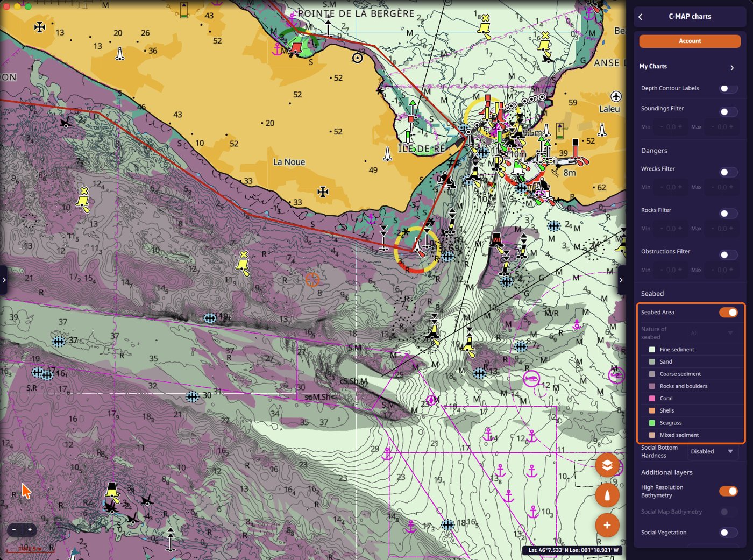The height and width of the screenshot is (560, 753).
Task: Turn on the Wrecks Filter
Action: click(x=728, y=172)
